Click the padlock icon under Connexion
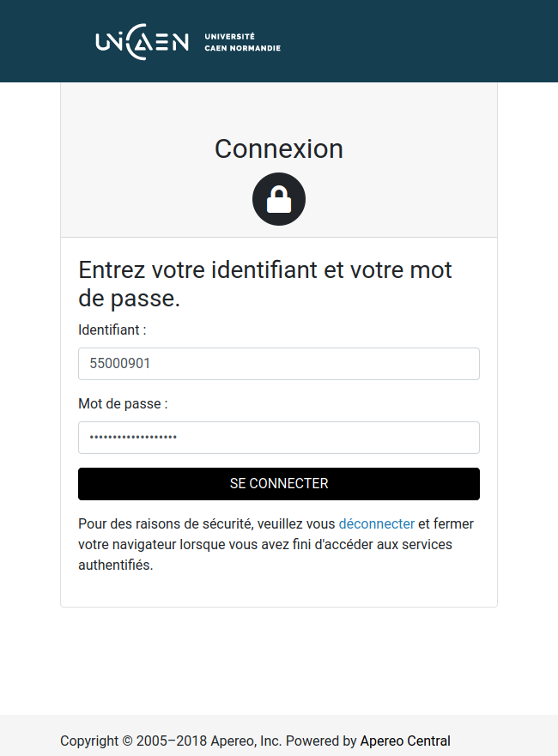The width and height of the screenshot is (558, 756). (279, 199)
